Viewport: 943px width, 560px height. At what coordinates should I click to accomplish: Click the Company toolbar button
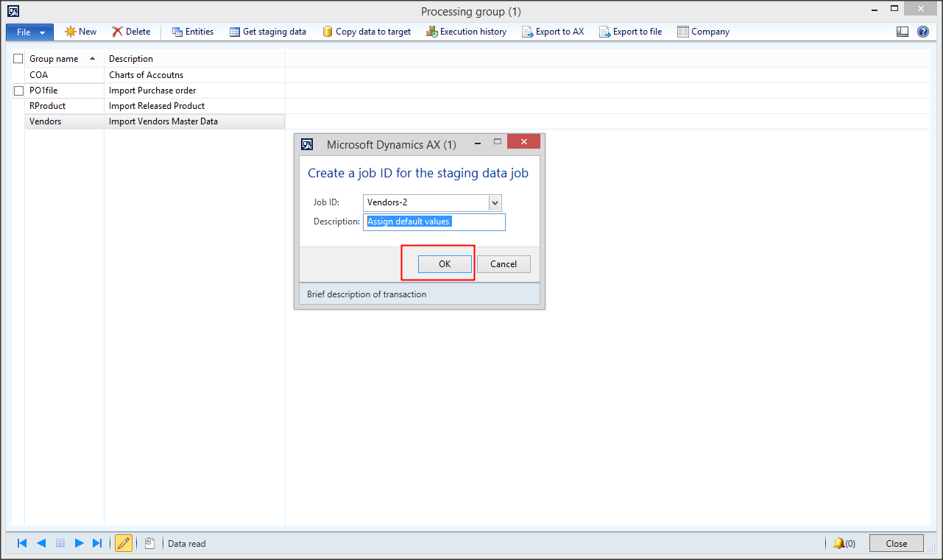point(704,32)
